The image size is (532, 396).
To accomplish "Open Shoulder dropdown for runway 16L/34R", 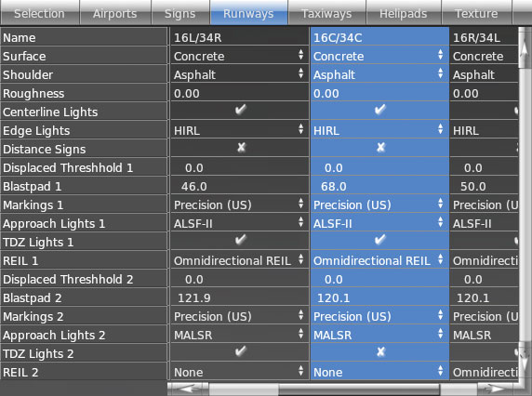I will 240,74.
